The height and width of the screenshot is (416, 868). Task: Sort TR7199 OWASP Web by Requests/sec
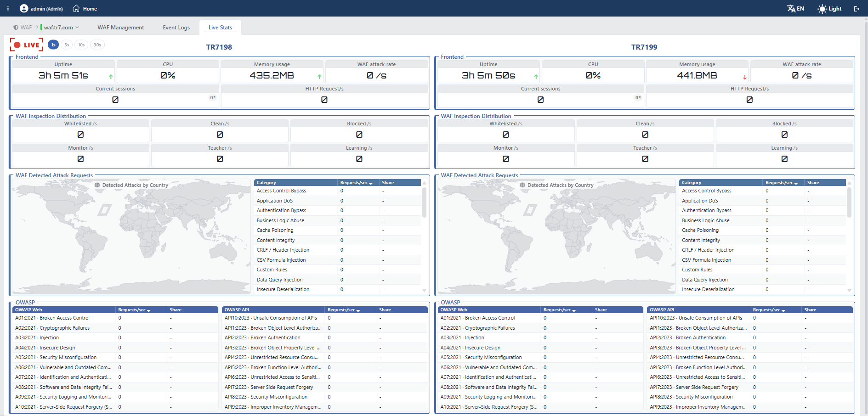click(x=560, y=310)
